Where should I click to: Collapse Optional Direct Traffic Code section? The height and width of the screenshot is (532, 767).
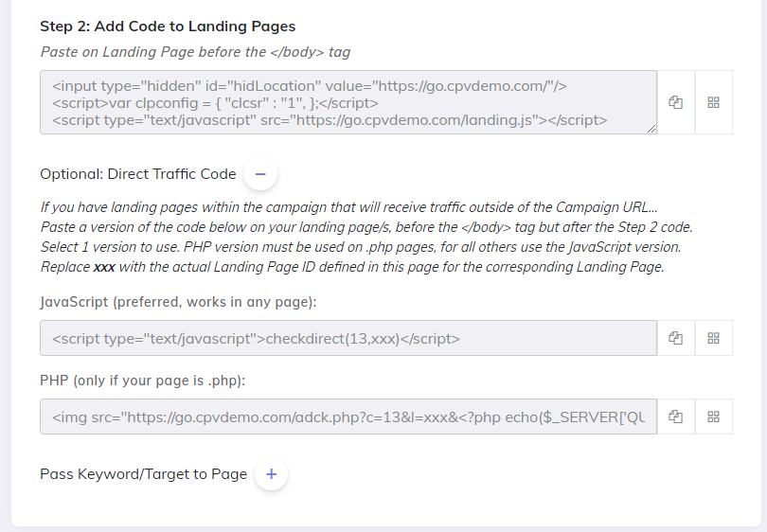point(260,174)
